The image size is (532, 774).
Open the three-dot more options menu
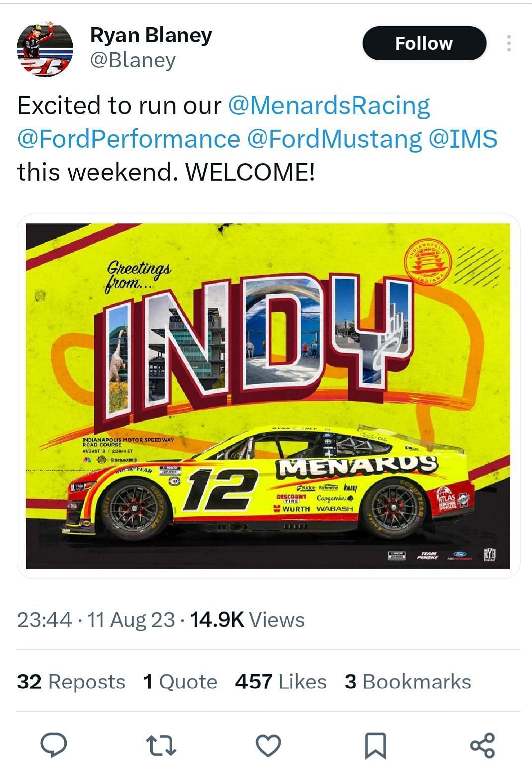(508, 43)
